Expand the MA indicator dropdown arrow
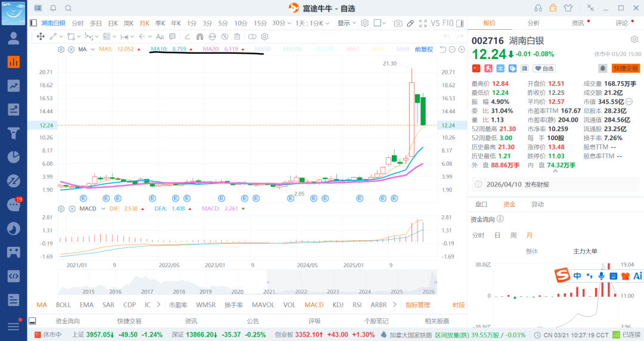This screenshot has height=341, width=644. 93,49
